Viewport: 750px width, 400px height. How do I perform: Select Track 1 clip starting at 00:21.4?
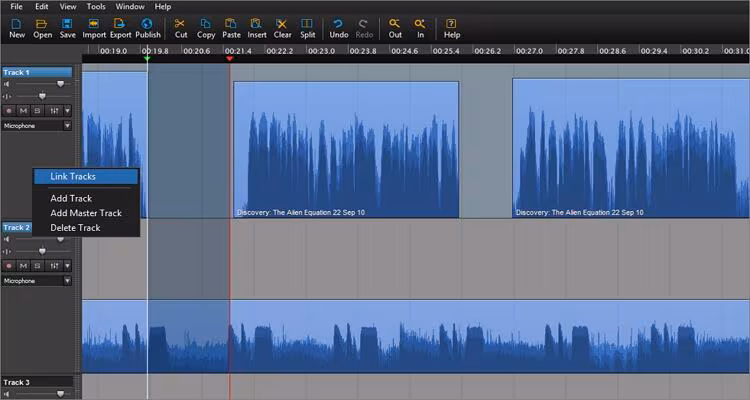click(346, 149)
